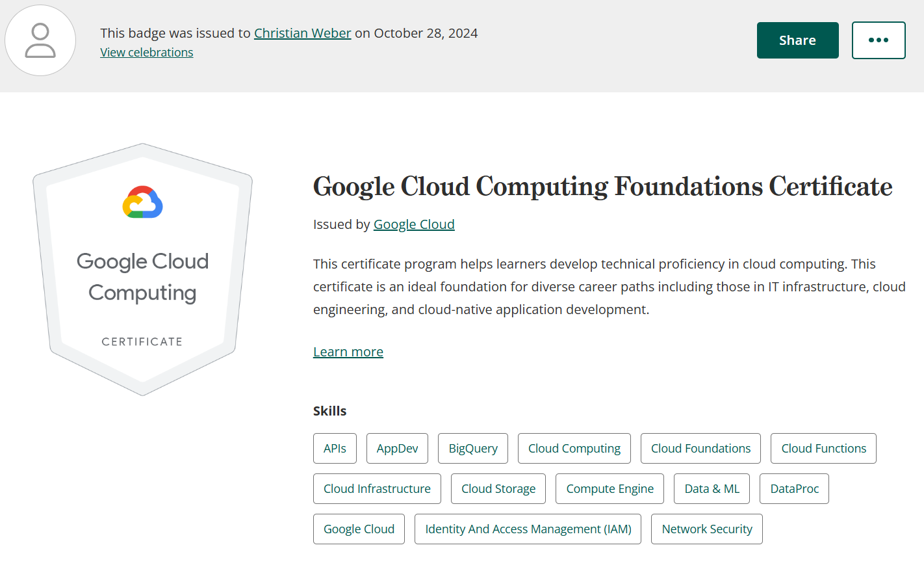Screen dimensions: 924x569
Task: Select the Compute Engine skill tag
Action: point(610,489)
